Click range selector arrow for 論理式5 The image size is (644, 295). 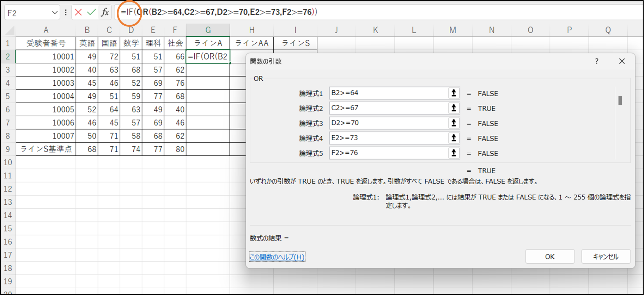454,153
